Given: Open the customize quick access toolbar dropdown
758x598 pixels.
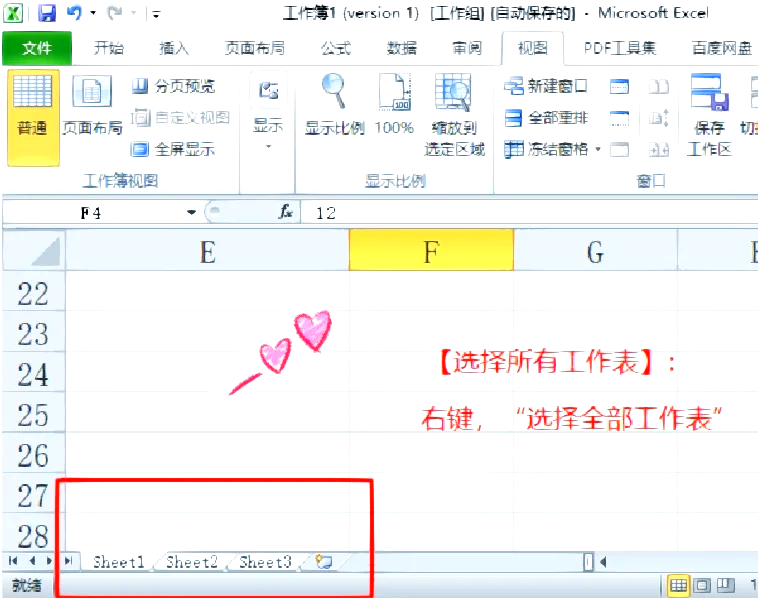Looking at the screenshot, I should (x=156, y=14).
